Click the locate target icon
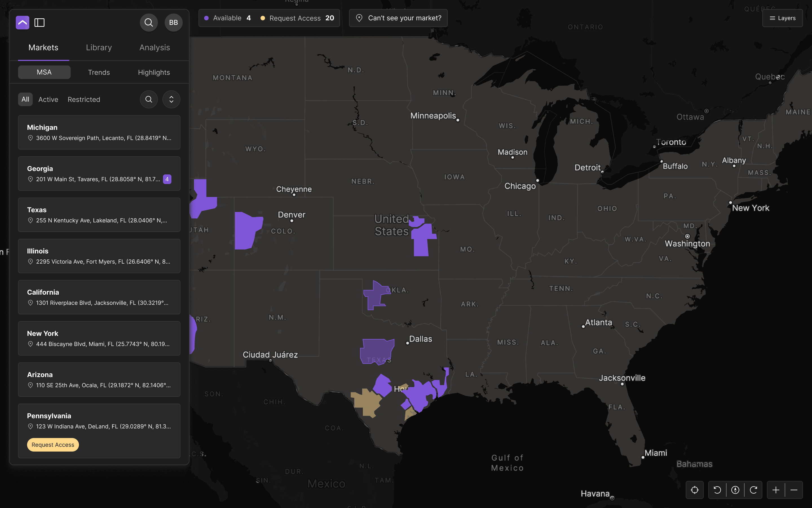Viewport: 812px width, 508px height. coord(694,490)
